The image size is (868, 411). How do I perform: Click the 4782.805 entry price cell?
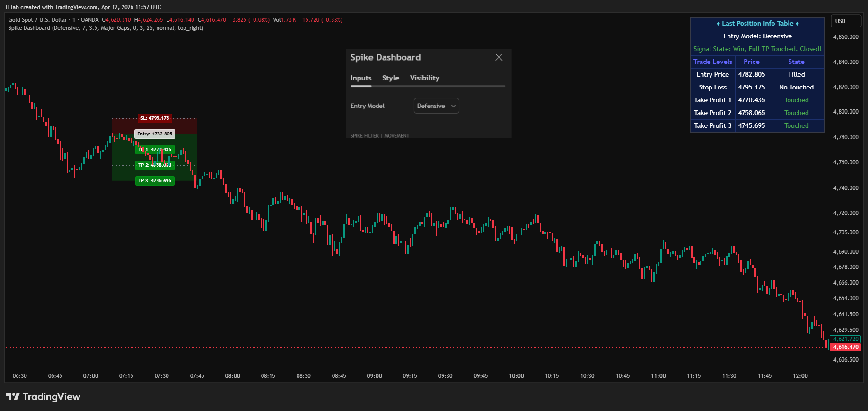(752, 75)
